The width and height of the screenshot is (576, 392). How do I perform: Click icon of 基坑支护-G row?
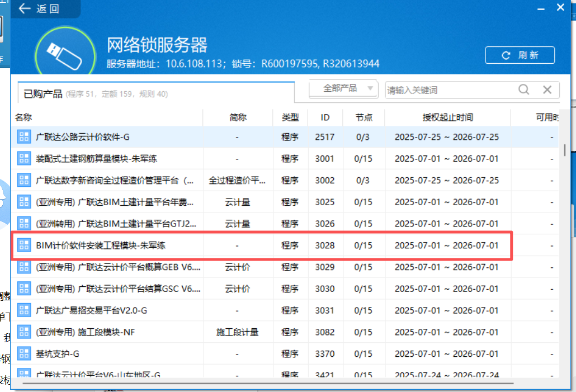(x=24, y=353)
